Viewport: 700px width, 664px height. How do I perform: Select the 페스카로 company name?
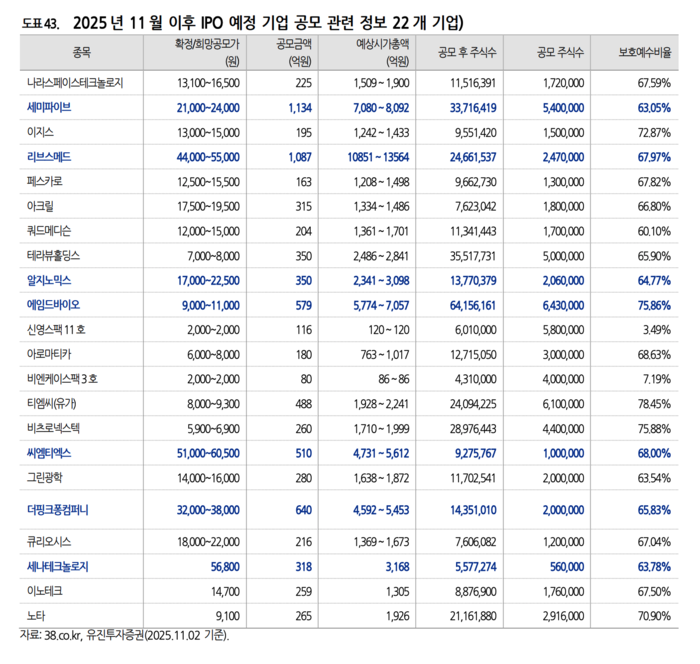[x=45, y=182]
